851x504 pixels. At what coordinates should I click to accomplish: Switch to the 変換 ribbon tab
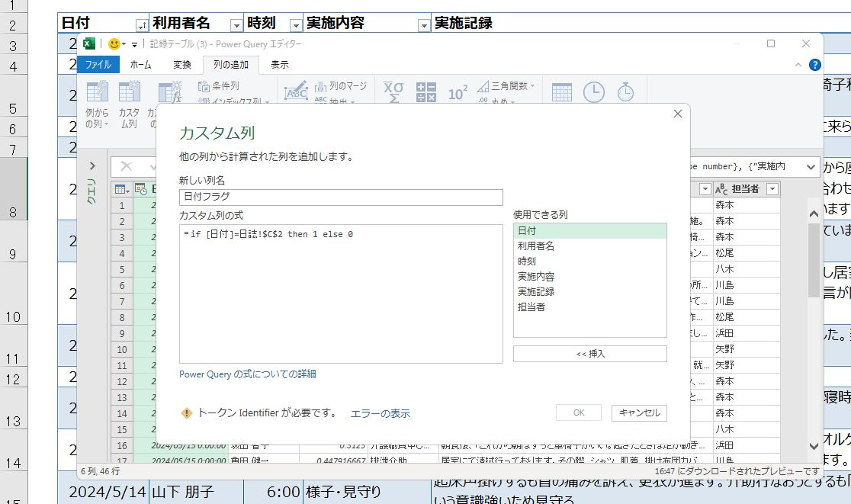point(182,65)
